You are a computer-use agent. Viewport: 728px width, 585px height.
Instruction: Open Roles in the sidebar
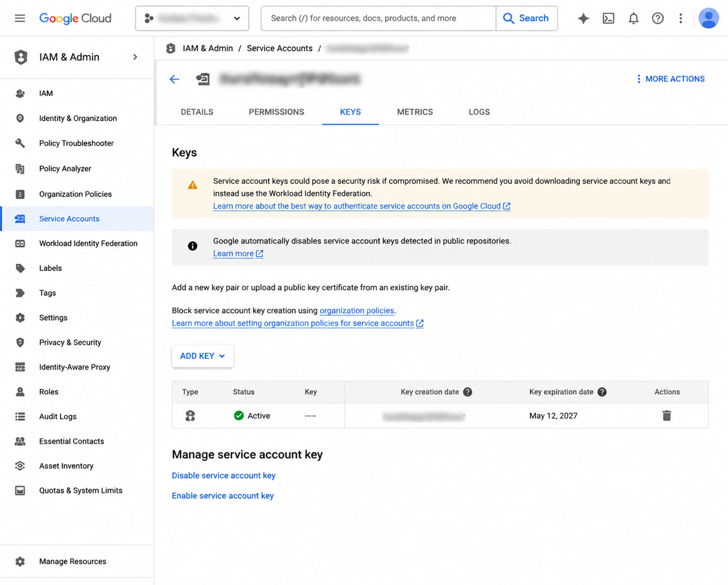point(77,392)
